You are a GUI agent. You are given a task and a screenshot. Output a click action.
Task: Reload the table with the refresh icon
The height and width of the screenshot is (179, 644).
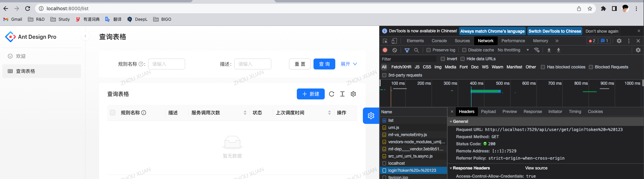pos(332,94)
